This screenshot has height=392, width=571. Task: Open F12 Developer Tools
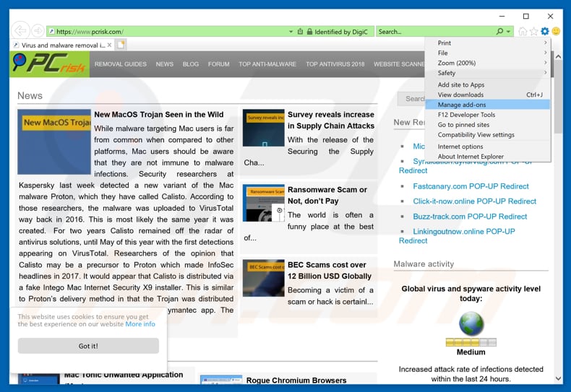[488, 115]
